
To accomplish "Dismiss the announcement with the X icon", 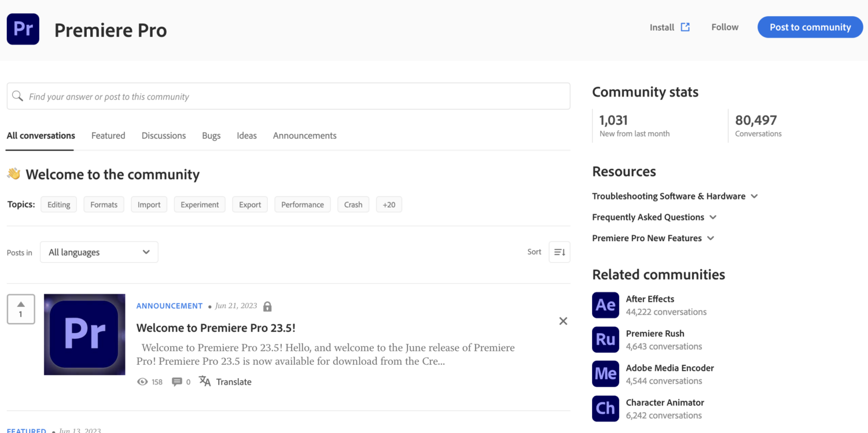I will tap(563, 321).
